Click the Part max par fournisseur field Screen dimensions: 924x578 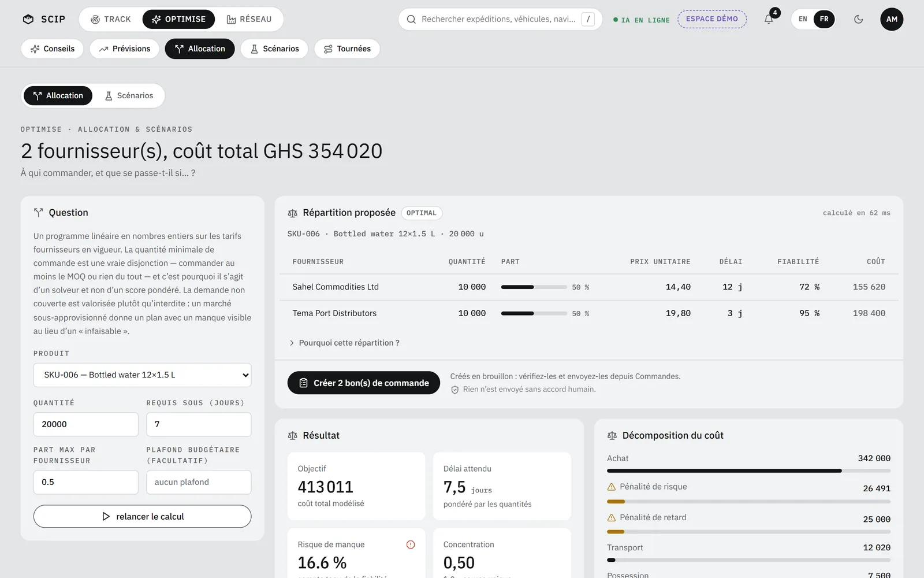pyautogui.click(x=86, y=482)
